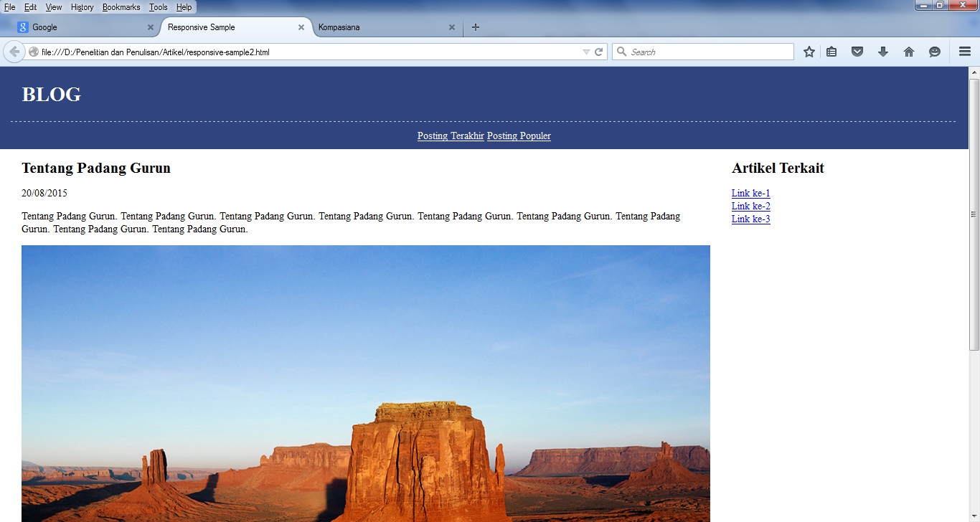Screen dimensions: 980x522
Task: Open the Hello chat smiley icon
Action: point(935,52)
